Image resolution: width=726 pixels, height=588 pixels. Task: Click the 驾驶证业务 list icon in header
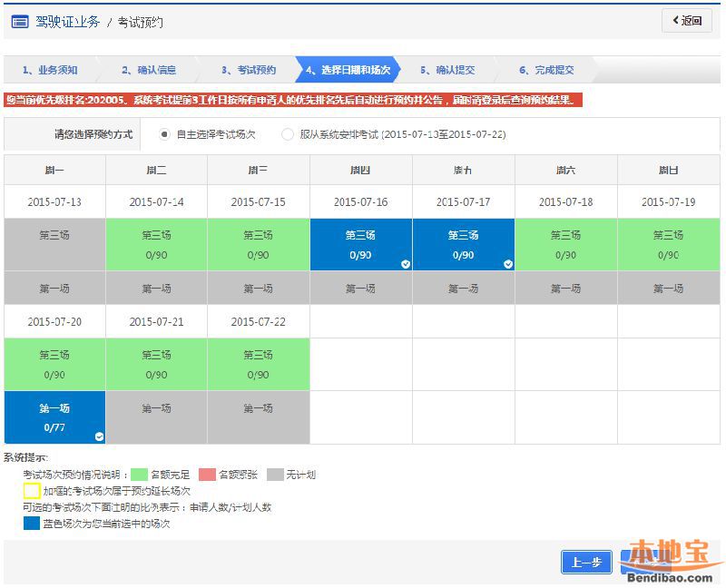[19, 21]
